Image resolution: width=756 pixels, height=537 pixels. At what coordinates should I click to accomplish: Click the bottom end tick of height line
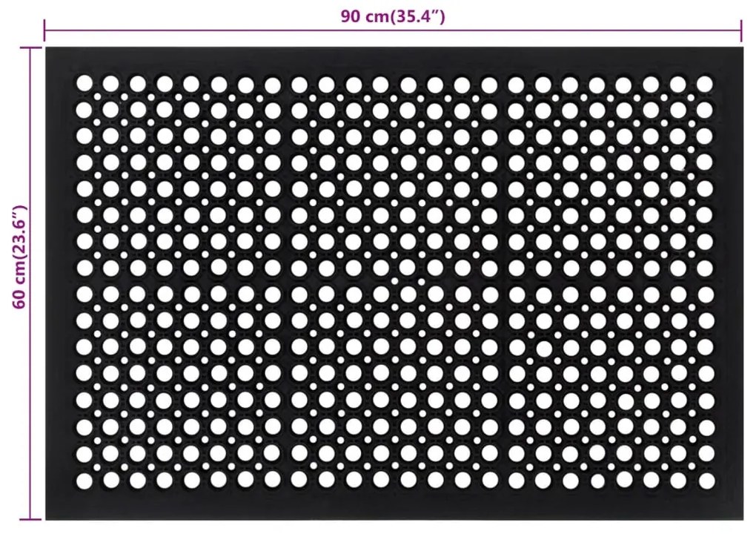(31, 518)
